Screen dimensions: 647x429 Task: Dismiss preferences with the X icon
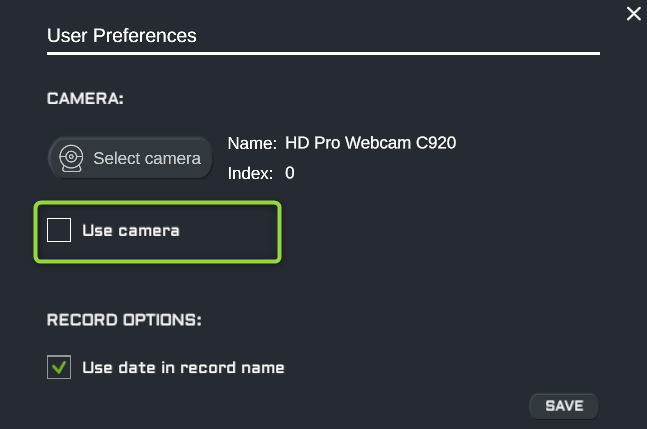click(x=633, y=14)
